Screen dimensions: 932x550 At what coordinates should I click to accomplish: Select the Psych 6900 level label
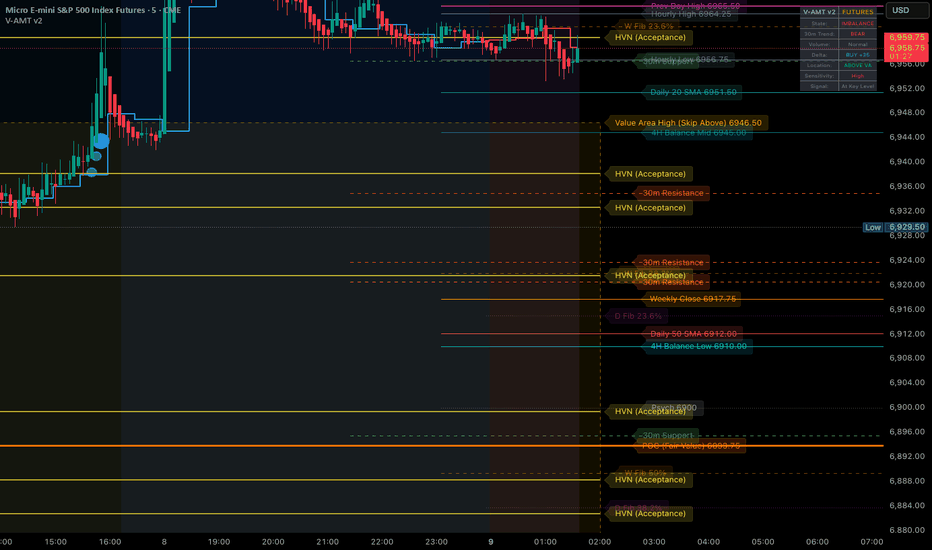point(674,408)
